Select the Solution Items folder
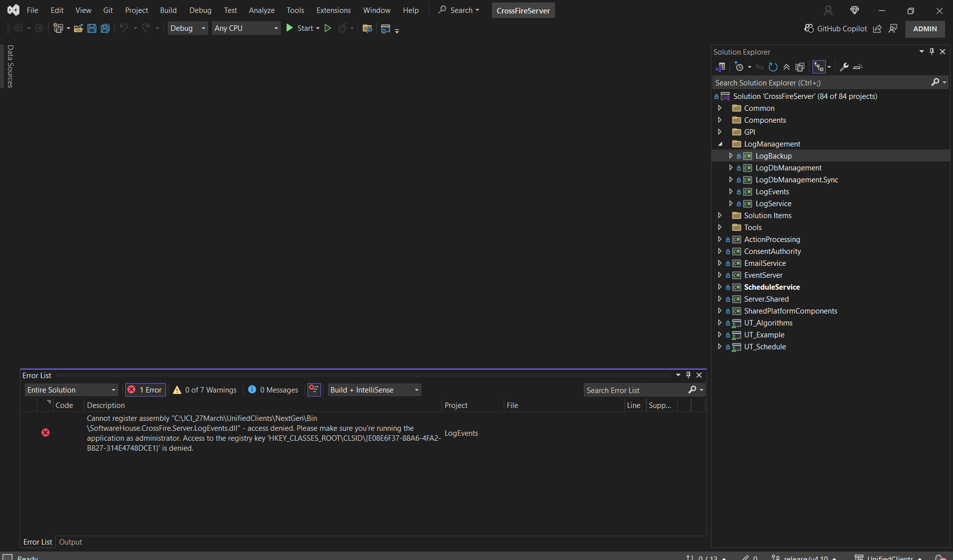Image resolution: width=953 pixels, height=560 pixels. coord(768,216)
